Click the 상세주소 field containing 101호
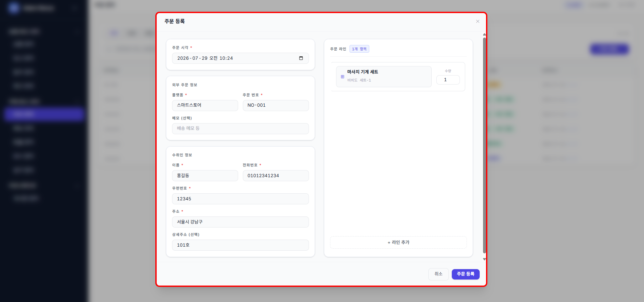644x302 pixels. [240, 245]
